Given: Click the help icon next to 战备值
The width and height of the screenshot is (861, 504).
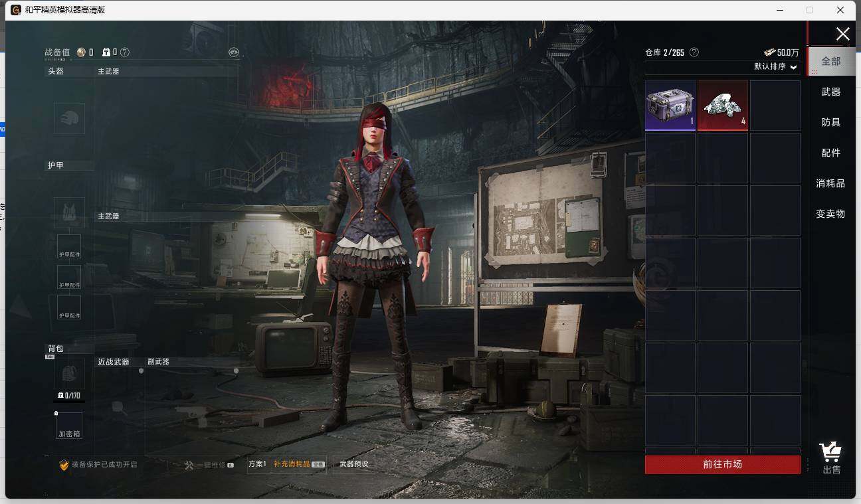Looking at the screenshot, I should click(x=125, y=52).
